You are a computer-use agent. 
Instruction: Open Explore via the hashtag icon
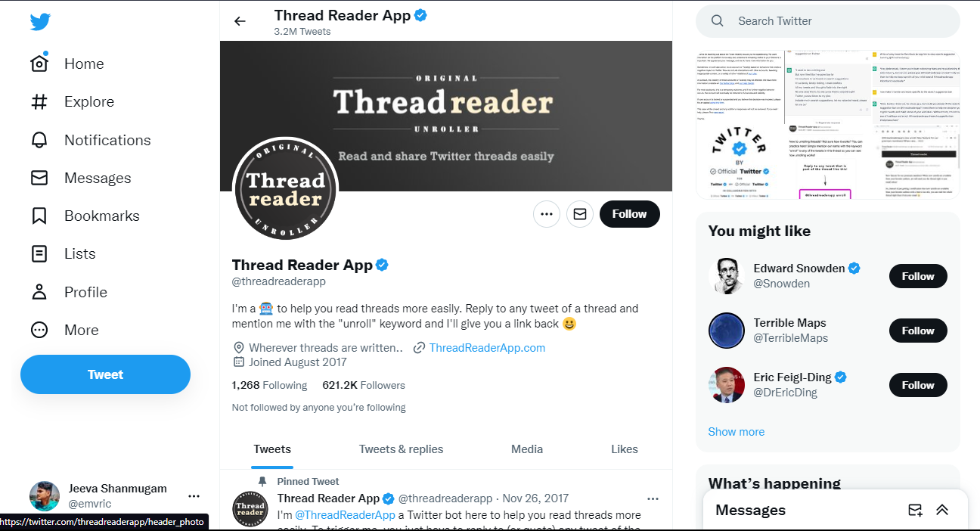coord(39,101)
